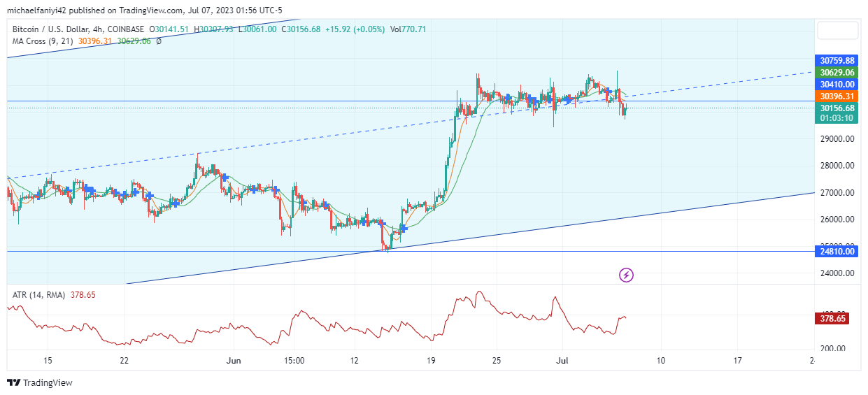868x395 pixels.
Task: Click the Vol 770.71 value in legend
Action: click(x=408, y=29)
